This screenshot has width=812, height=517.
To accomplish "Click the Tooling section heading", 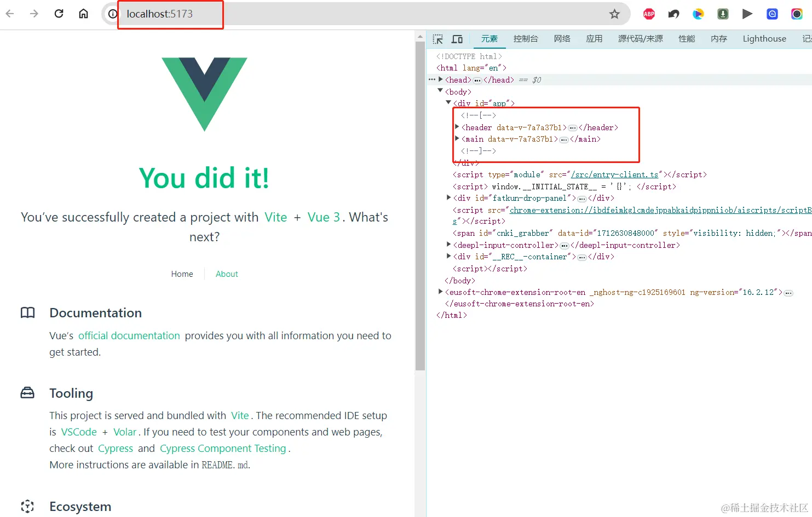I will click(x=71, y=393).
